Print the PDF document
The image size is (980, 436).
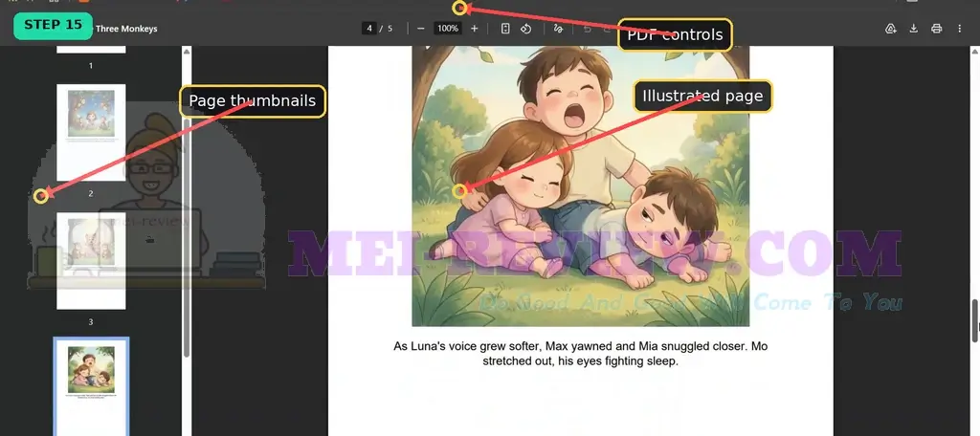tap(936, 29)
